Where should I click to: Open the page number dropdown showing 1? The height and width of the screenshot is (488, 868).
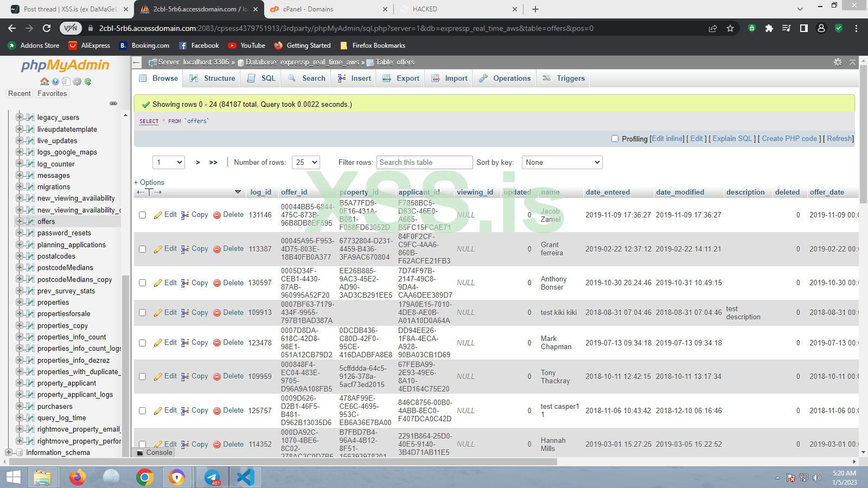[x=169, y=162]
